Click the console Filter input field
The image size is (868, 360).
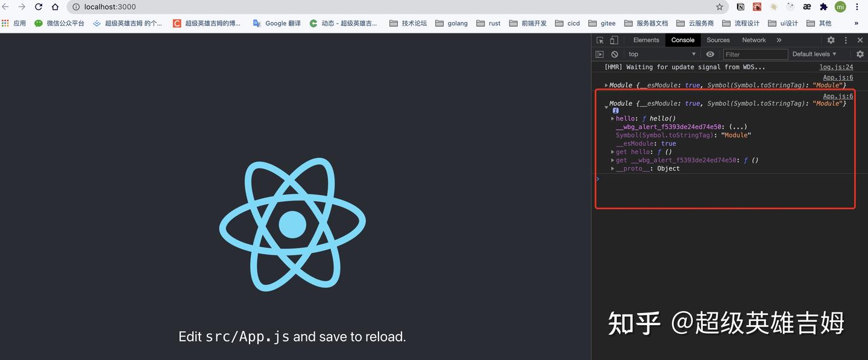point(754,54)
